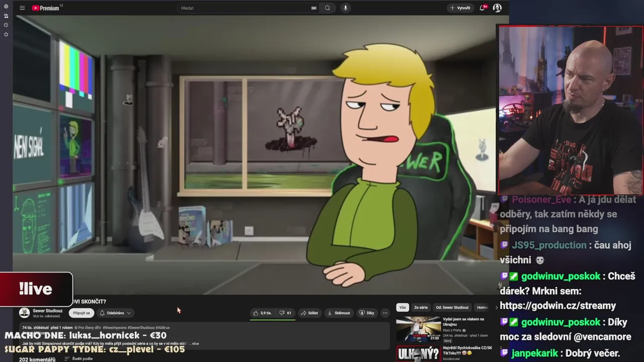Open the YouTube hamburger guide menu
The height and width of the screenshot is (362, 644).
point(22,8)
